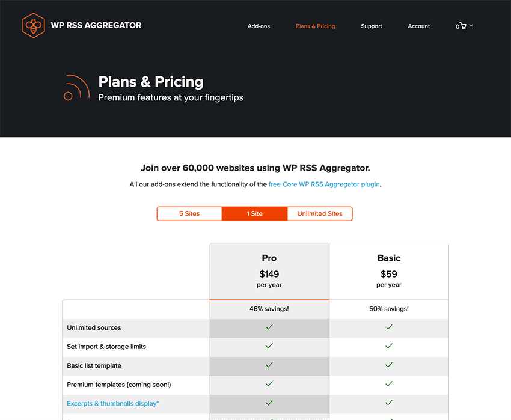
Task: Open Excerpts & thumbnails display link
Action: tap(113, 403)
